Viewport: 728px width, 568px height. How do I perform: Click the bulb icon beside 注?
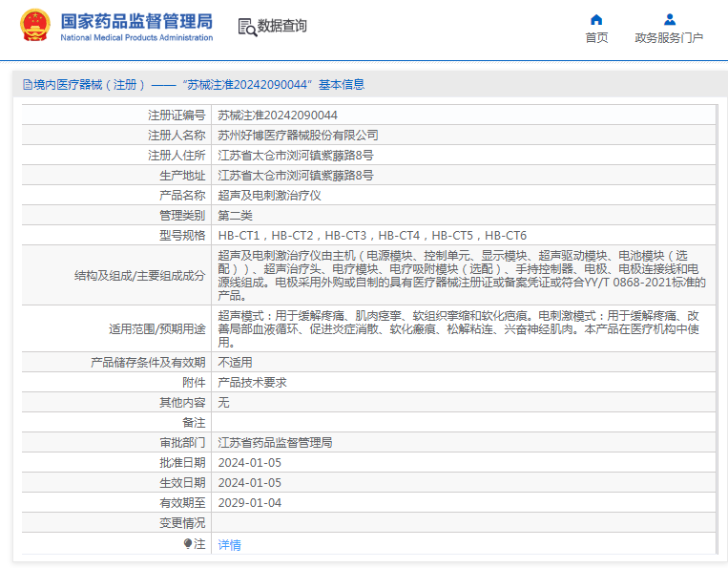[x=188, y=543]
